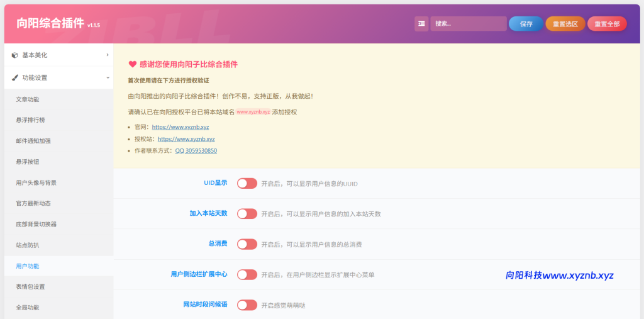
Task: Expand the 基本美化 chevron arrow
Action: pyautogui.click(x=107, y=55)
